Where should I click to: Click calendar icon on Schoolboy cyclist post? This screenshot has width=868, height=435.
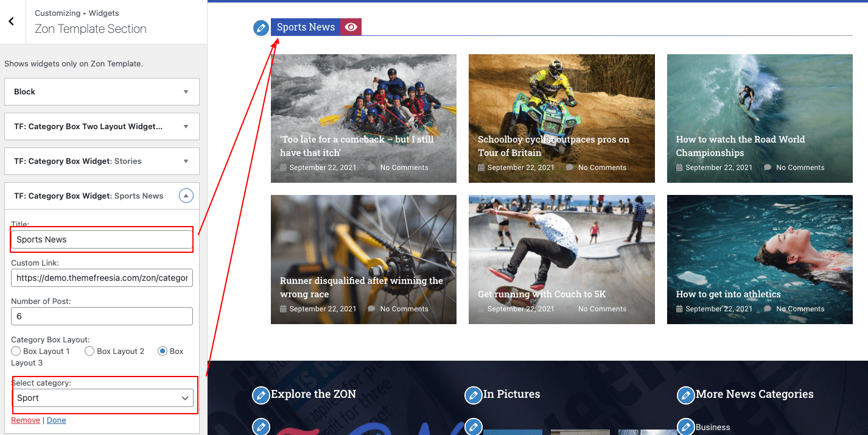[481, 168]
